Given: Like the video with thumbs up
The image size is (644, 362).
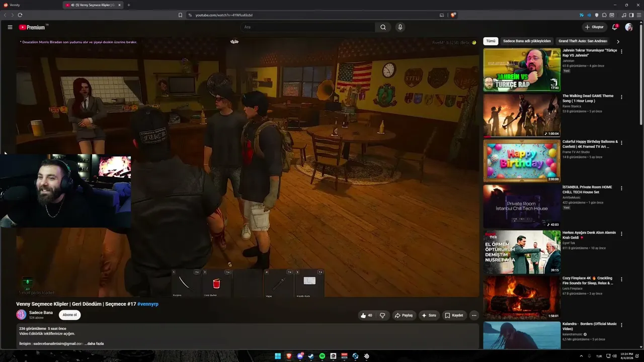Looking at the screenshot, I should [366, 315].
